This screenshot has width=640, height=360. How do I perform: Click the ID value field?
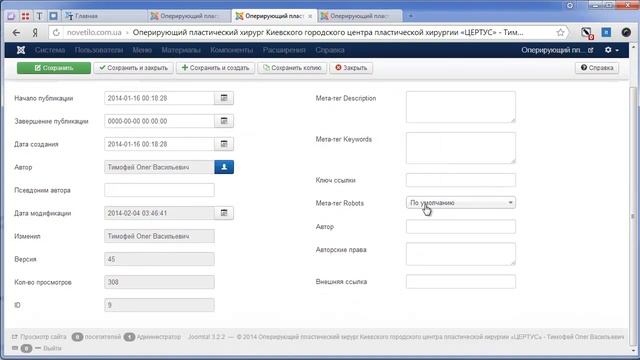tap(159, 305)
